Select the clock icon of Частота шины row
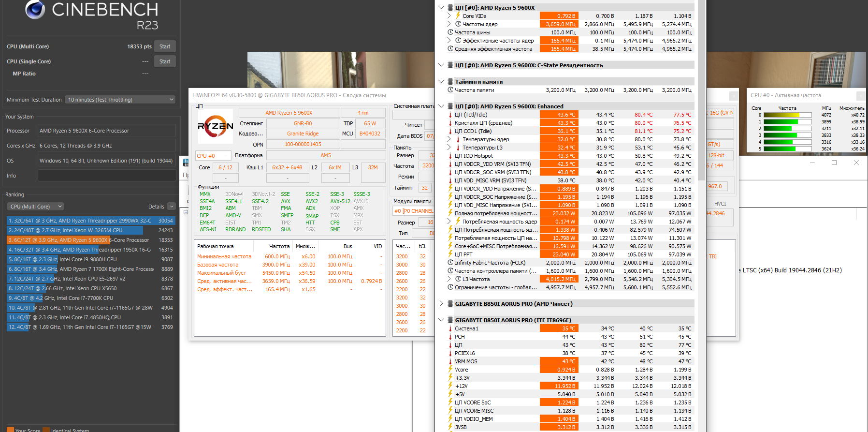This screenshot has width=868, height=432. coord(450,32)
